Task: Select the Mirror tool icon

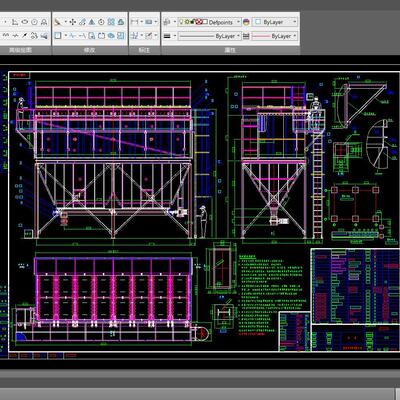Action: point(92,22)
